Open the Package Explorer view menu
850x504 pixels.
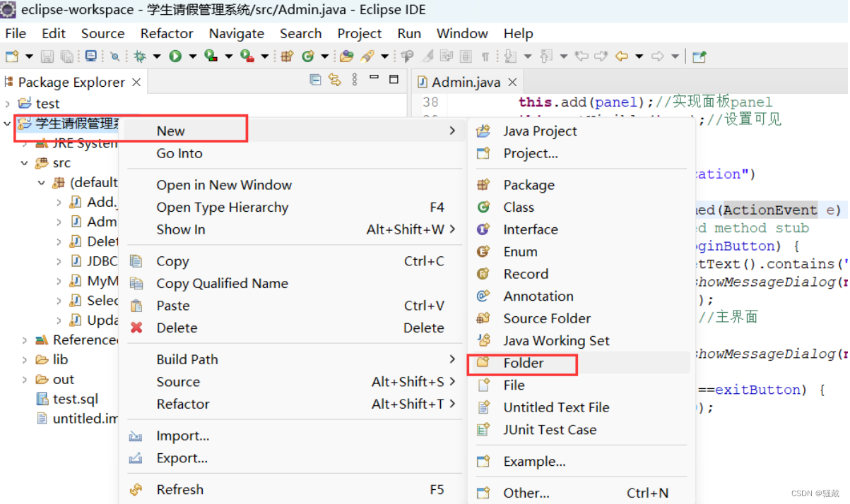click(354, 80)
